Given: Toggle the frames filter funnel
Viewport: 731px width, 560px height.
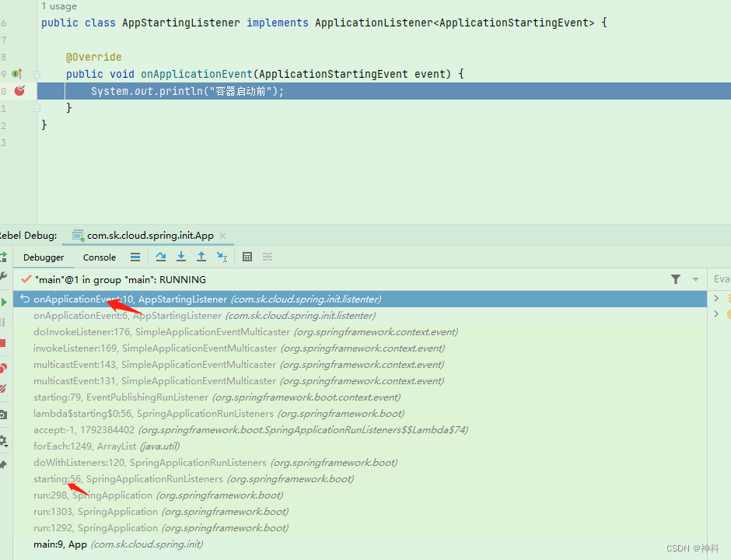Looking at the screenshot, I should click(x=676, y=278).
